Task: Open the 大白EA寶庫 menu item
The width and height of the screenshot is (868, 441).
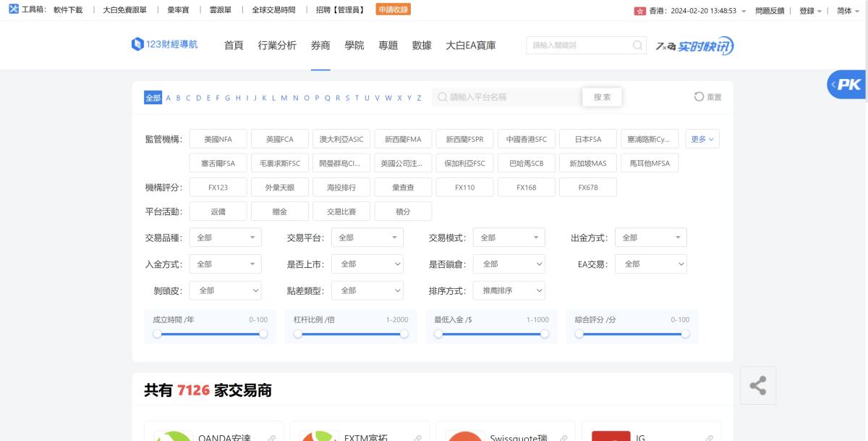Action: [469, 45]
